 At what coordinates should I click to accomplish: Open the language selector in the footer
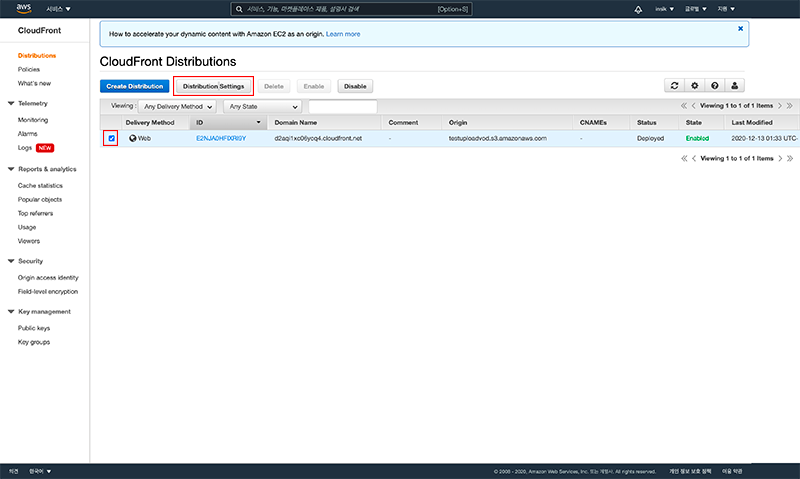[40, 471]
